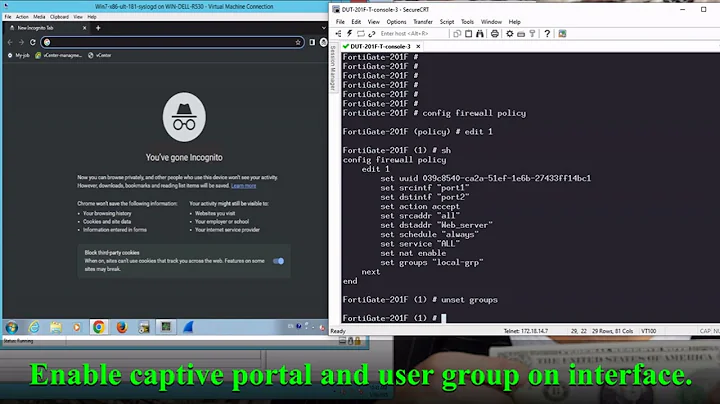The height and width of the screenshot is (404, 720).
Task: Click the Incognito profile icon in Chrome
Action: (323, 42)
